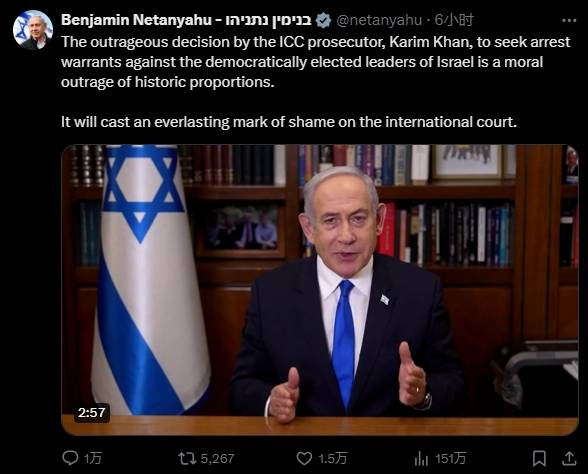Click the share upload arrow icon
This screenshot has width=588, height=474.
569,458
